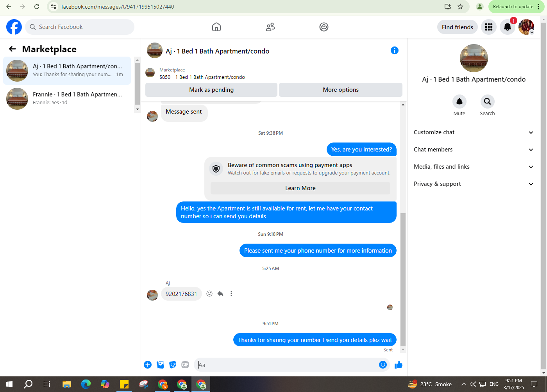The height and width of the screenshot is (392, 547).
Task: Open the Facebook logo home link
Action: click(x=14, y=27)
